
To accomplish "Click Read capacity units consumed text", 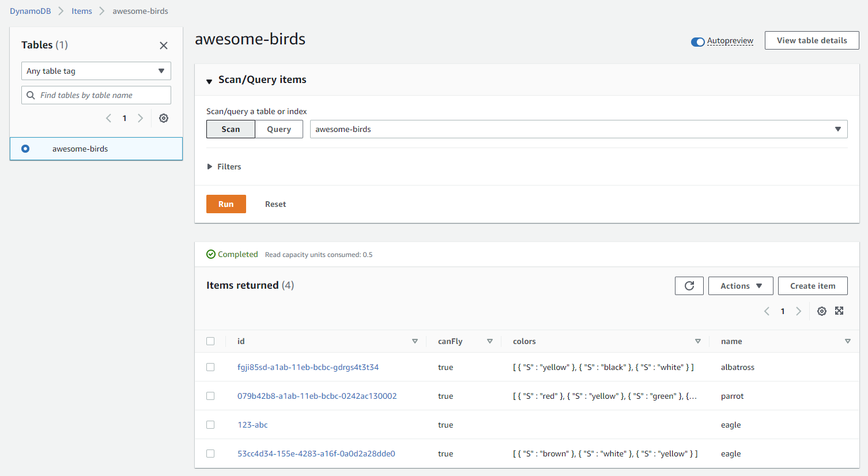I will (x=319, y=255).
